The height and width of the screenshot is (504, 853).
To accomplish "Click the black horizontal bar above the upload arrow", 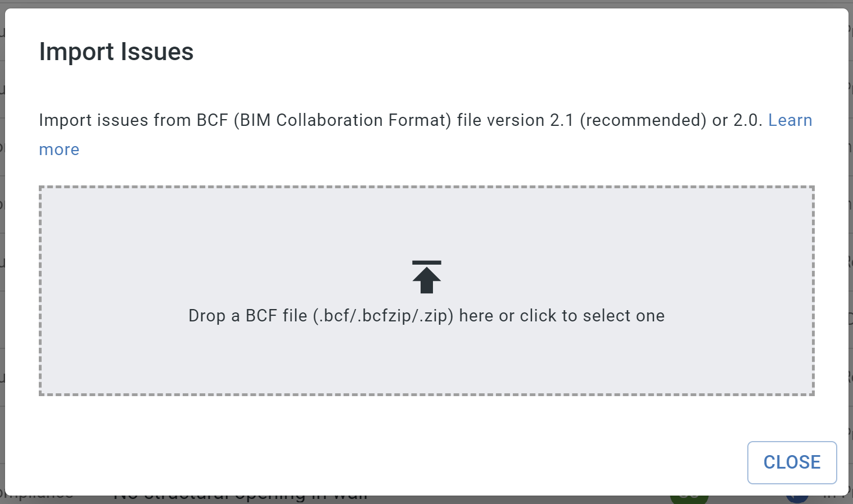I will click(x=426, y=262).
